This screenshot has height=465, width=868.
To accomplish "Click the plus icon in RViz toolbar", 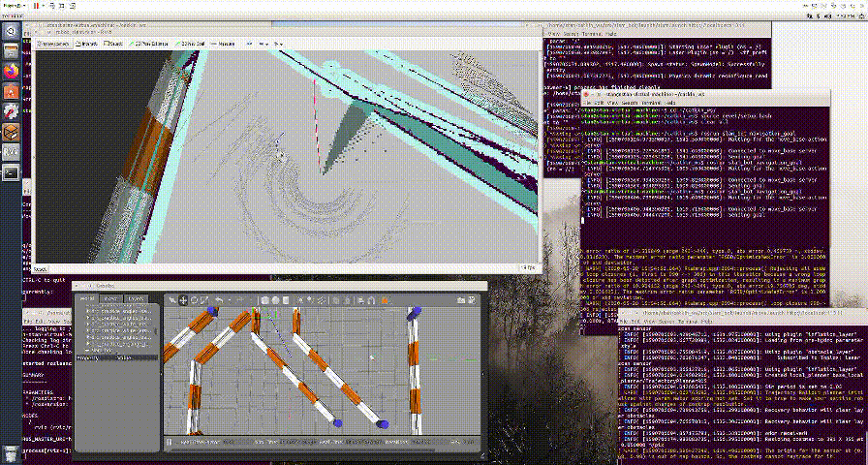I will pos(250,44).
